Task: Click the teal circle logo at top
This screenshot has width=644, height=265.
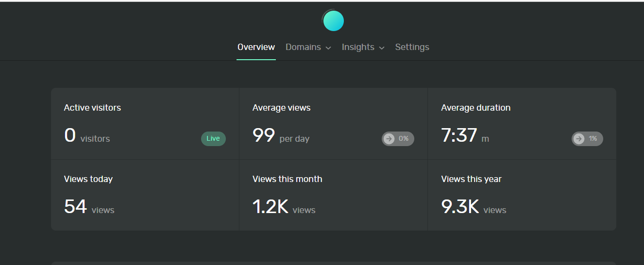Action: [x=333, y=21]
